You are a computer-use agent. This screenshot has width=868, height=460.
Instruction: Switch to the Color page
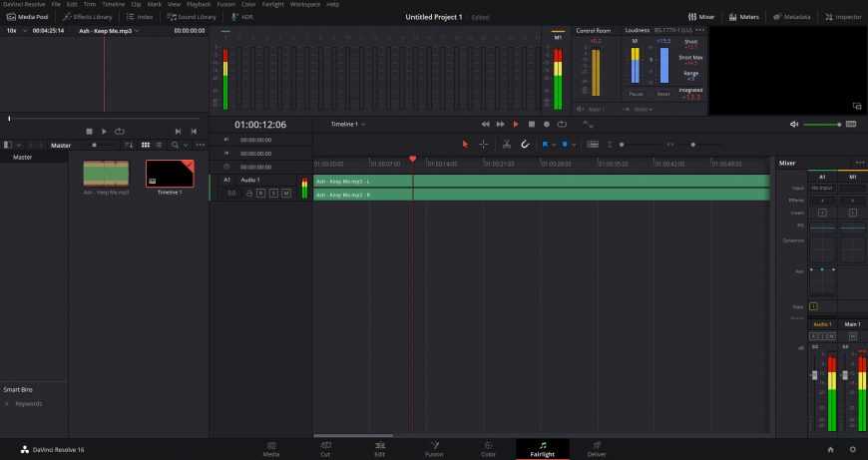(x=488, y=449)
